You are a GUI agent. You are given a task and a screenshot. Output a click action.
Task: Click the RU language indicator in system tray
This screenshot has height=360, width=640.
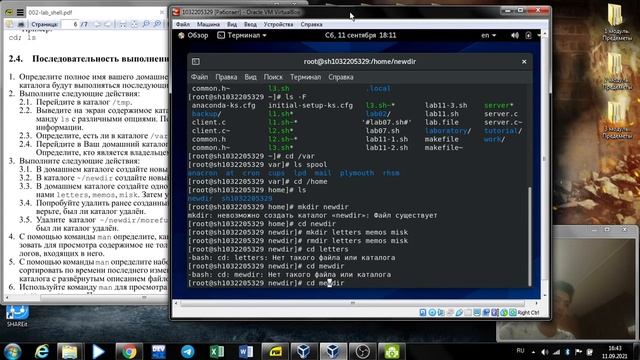coord(520,351)
